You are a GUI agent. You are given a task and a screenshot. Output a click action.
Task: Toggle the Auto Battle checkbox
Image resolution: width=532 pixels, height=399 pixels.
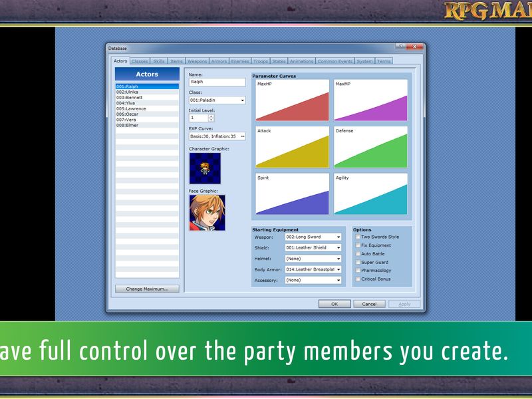tap(358, 253)
